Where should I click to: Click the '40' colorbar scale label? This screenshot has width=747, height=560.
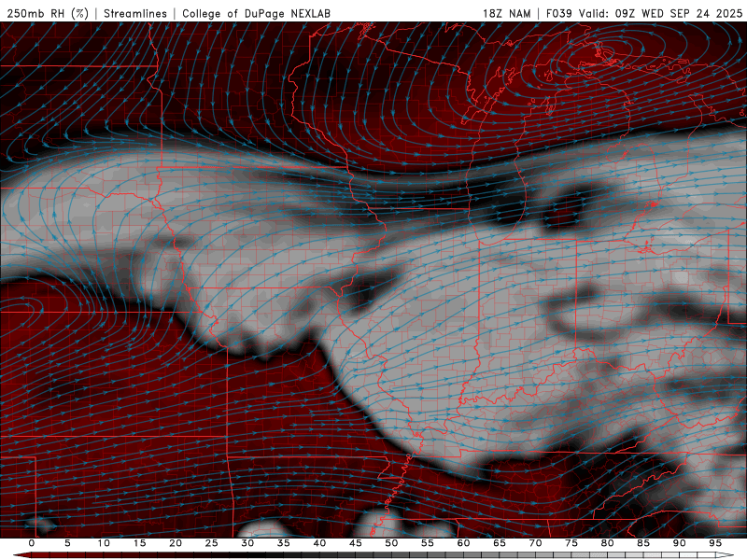(x=319, y=543)
